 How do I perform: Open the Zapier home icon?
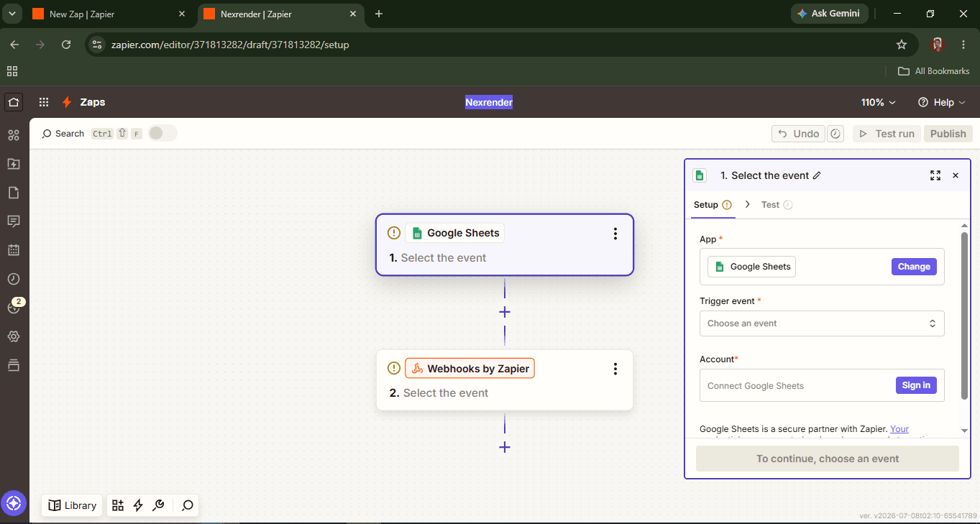tap(13, 102)
